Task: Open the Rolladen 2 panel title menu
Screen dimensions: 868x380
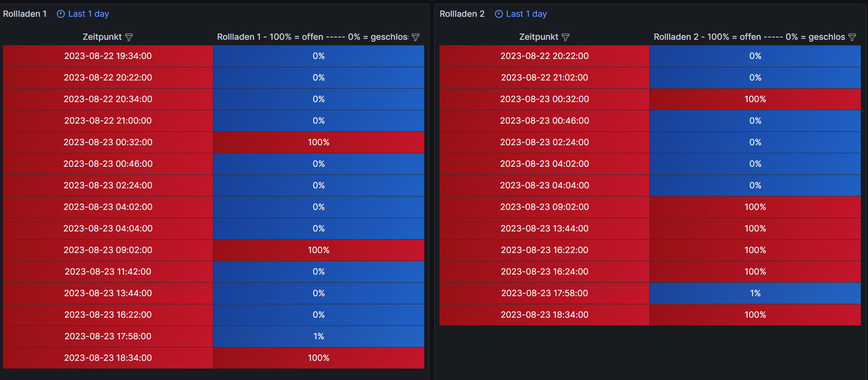Action: point(462,14)
